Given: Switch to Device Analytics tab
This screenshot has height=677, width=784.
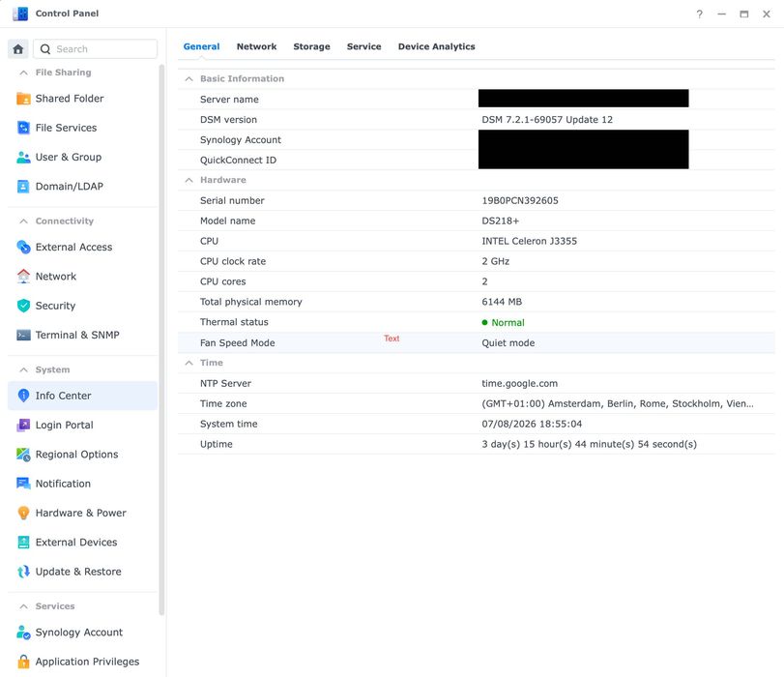Looking at the screenshot, I should coord(437,46).
